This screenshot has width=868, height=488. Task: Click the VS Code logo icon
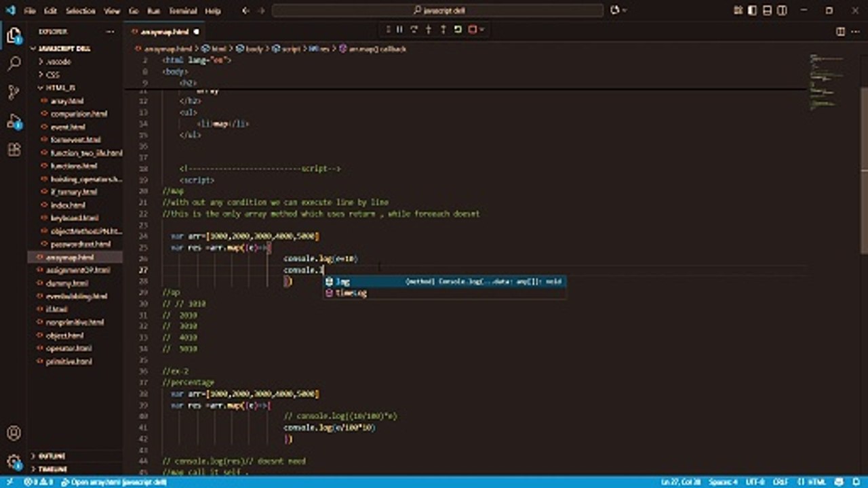[x=9, y=11]
